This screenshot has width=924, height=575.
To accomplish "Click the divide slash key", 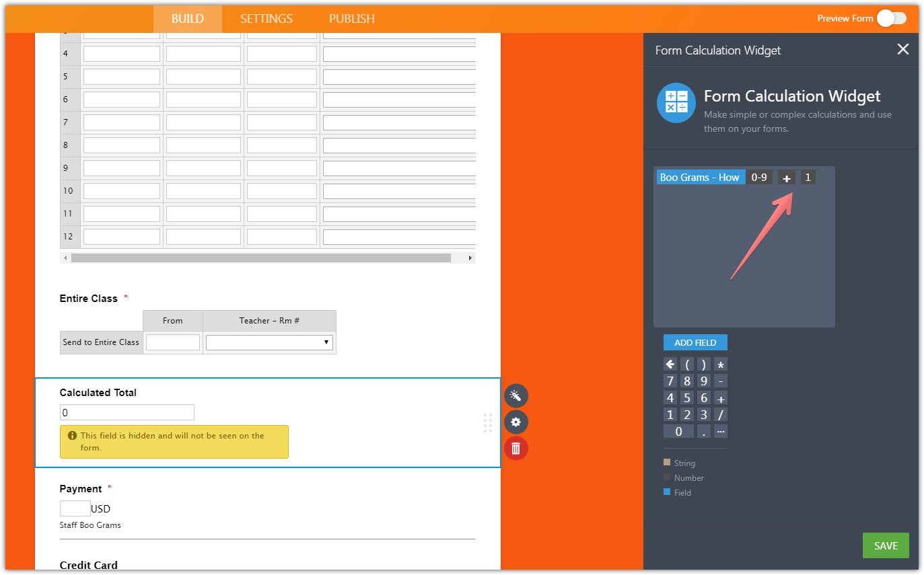I will (x=721, y=414).
